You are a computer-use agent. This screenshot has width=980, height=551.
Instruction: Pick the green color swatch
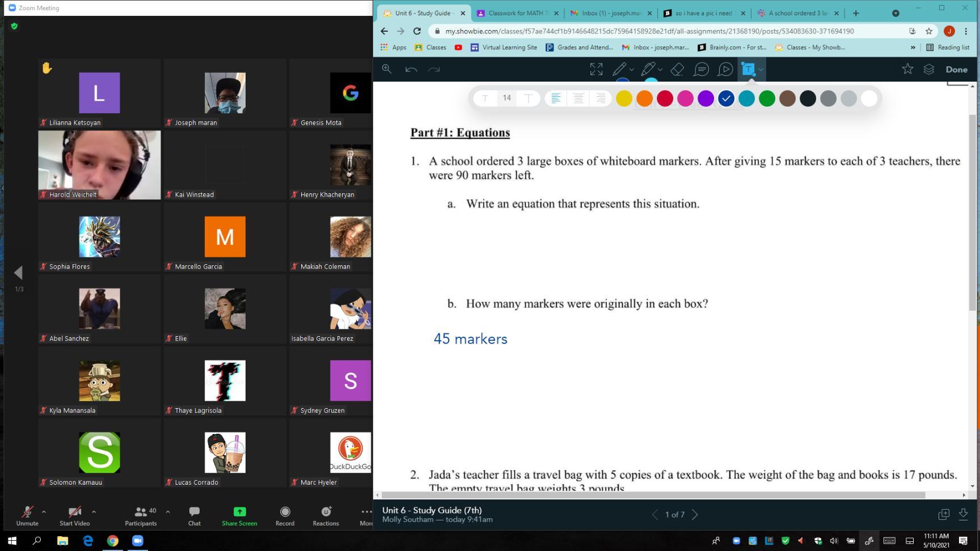click(767, 99)
